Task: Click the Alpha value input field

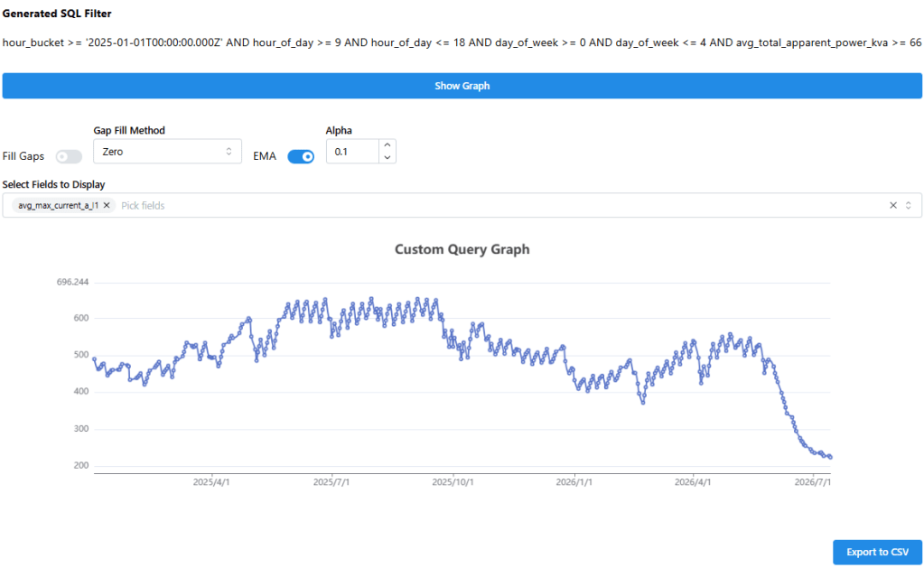Action: pos(352,152)
